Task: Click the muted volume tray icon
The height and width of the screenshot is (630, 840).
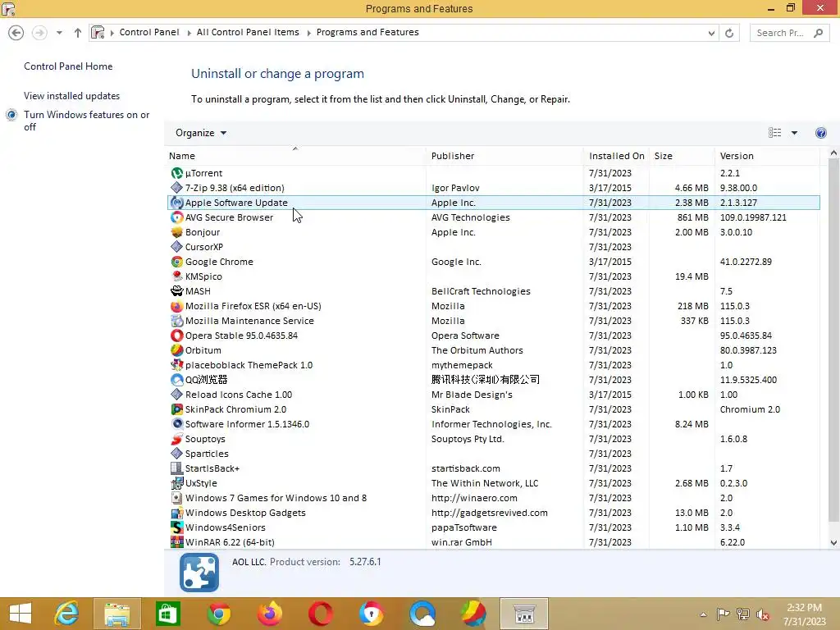Action: click(762, 614)
